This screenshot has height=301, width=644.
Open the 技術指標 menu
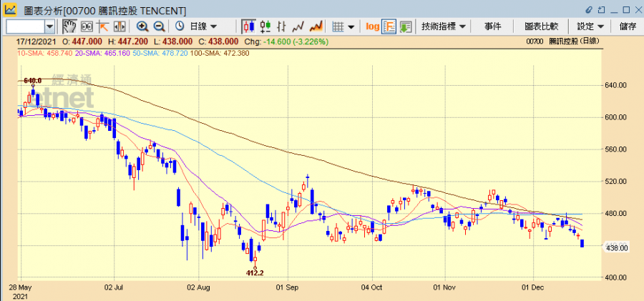[x=444, y=26]
